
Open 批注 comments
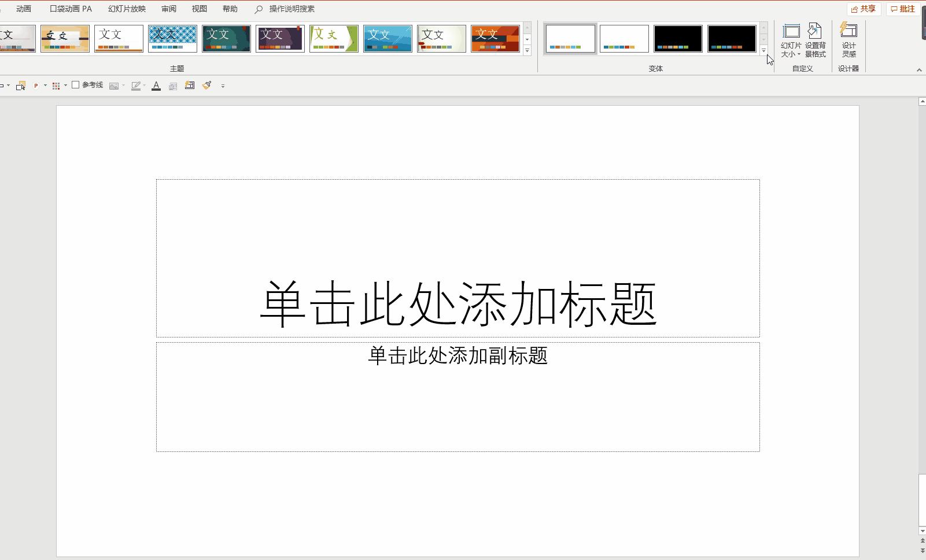click(903, 9)
